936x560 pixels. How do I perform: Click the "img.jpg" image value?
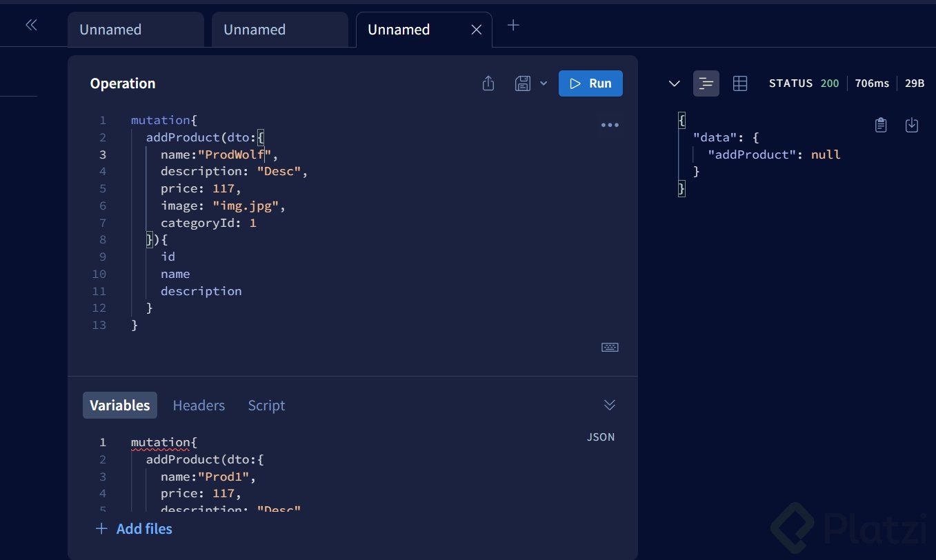(x=246, y=206)
